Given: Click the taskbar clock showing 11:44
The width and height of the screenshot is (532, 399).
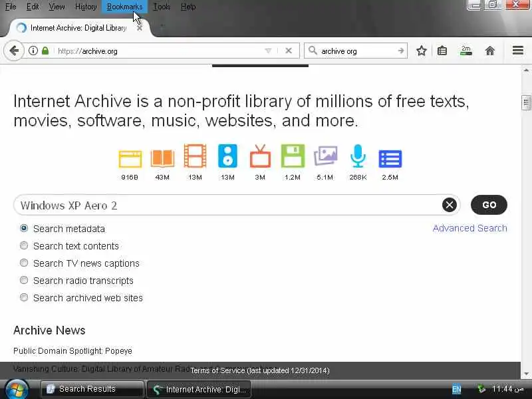Looking at the screenshot, I should (x=508, y=389).
